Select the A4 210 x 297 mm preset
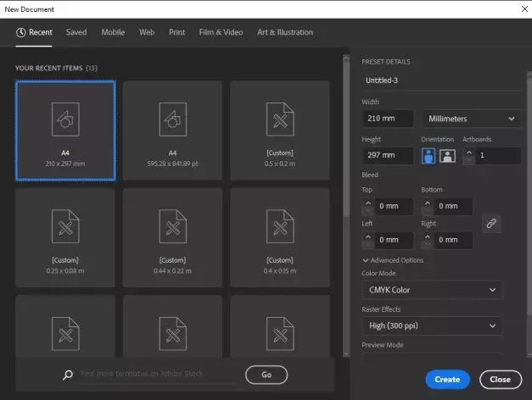The height and width of the screenshot is (400, 532). click(x=65, y=131)
